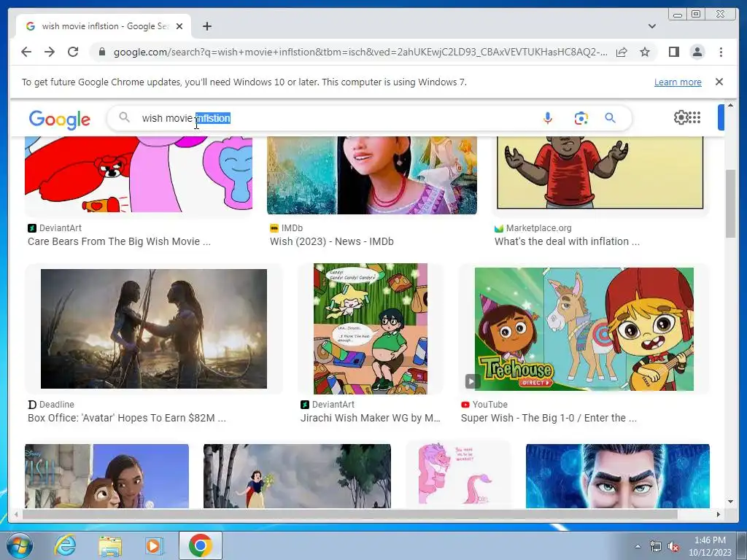Image resolution: width=747 pixels, height=560 pixels.
Task: Open Google quick settings gear
Action: [x=681, y=117]
